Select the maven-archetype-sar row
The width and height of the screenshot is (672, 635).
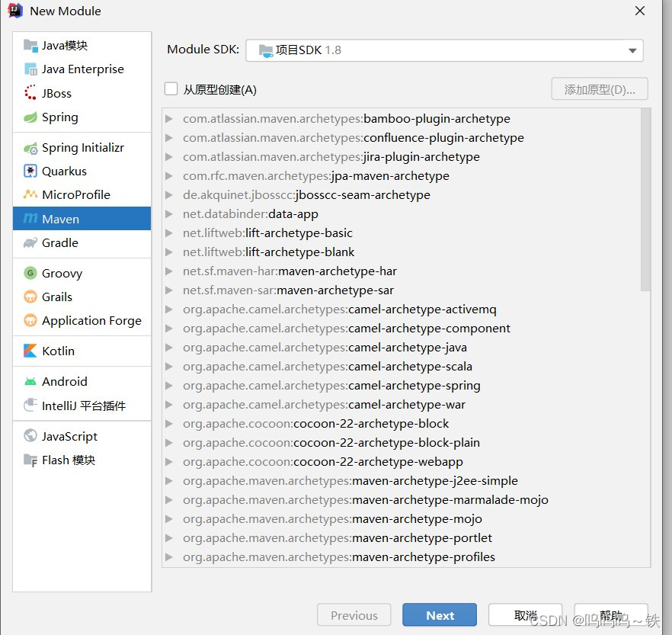point(402,290)
